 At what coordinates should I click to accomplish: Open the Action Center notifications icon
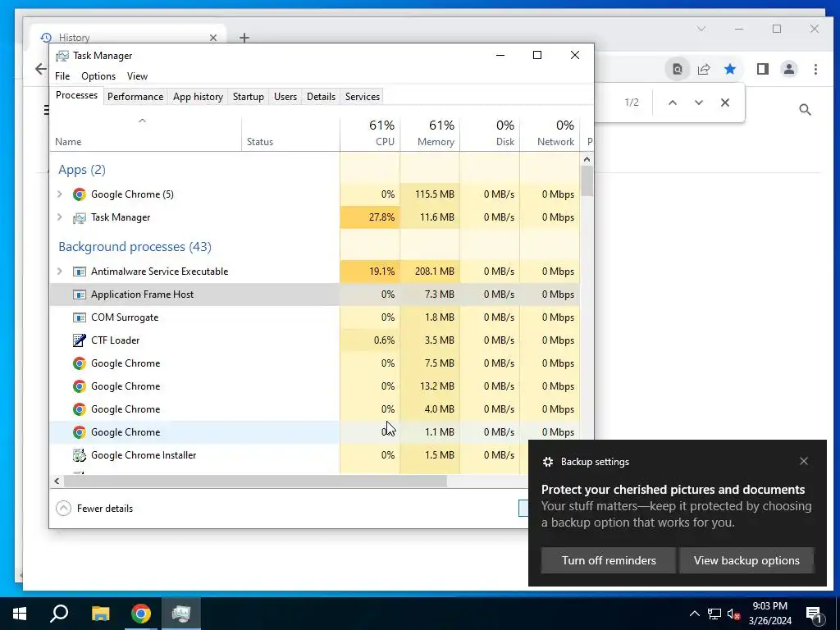coord(814,614)
